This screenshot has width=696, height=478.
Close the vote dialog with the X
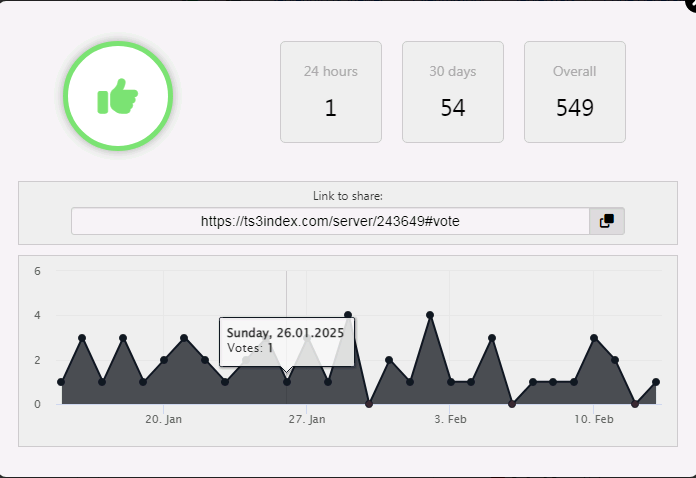click(692, 4)
